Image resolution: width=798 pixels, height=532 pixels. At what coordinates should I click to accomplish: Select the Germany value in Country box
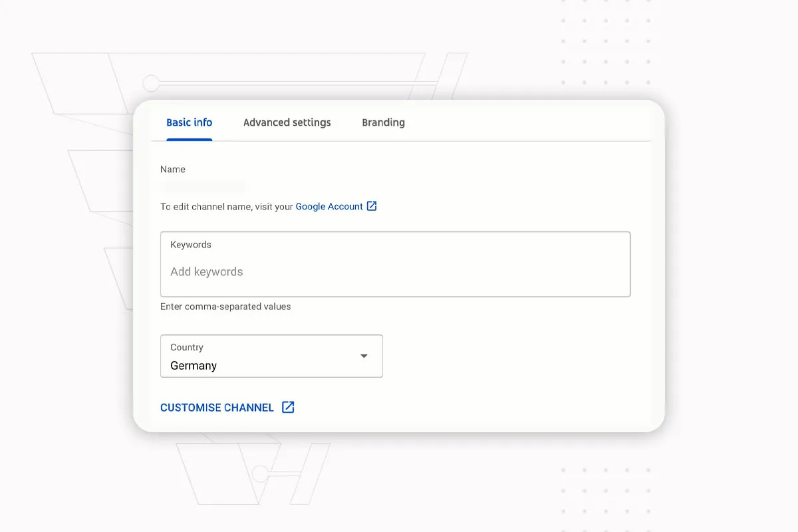[x=194, y=366]
